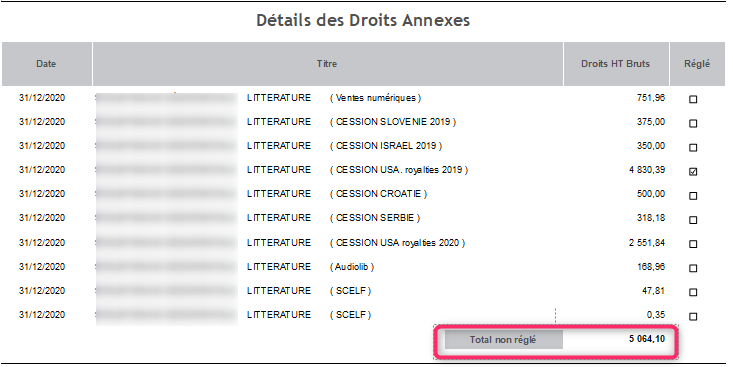Click the date of the Audiolib row
This screenshot has width=733, height=367.
tap(42, 266)
